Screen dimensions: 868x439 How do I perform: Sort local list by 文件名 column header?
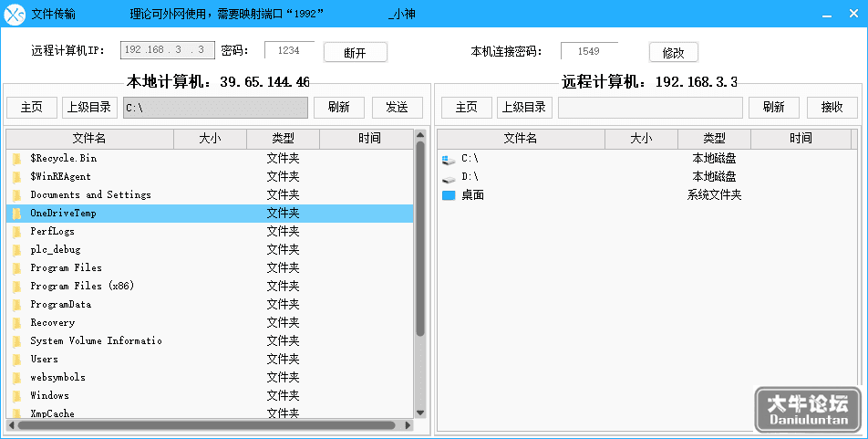tap(89, 139)
